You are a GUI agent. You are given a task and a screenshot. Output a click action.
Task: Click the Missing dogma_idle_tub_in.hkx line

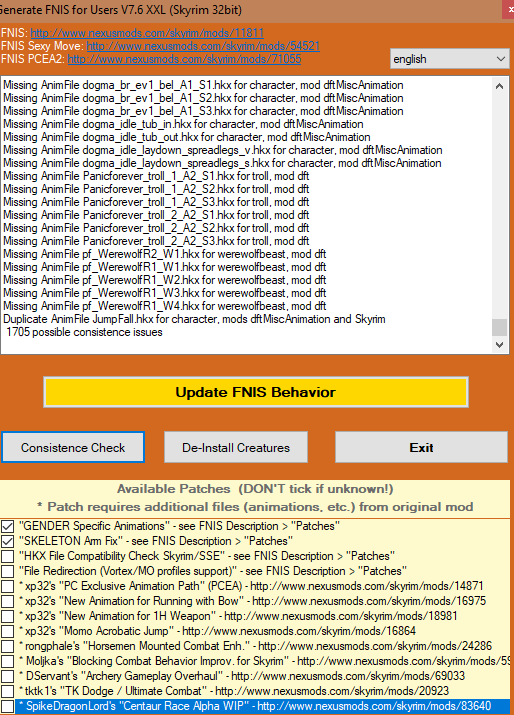(x=183, y=124)
